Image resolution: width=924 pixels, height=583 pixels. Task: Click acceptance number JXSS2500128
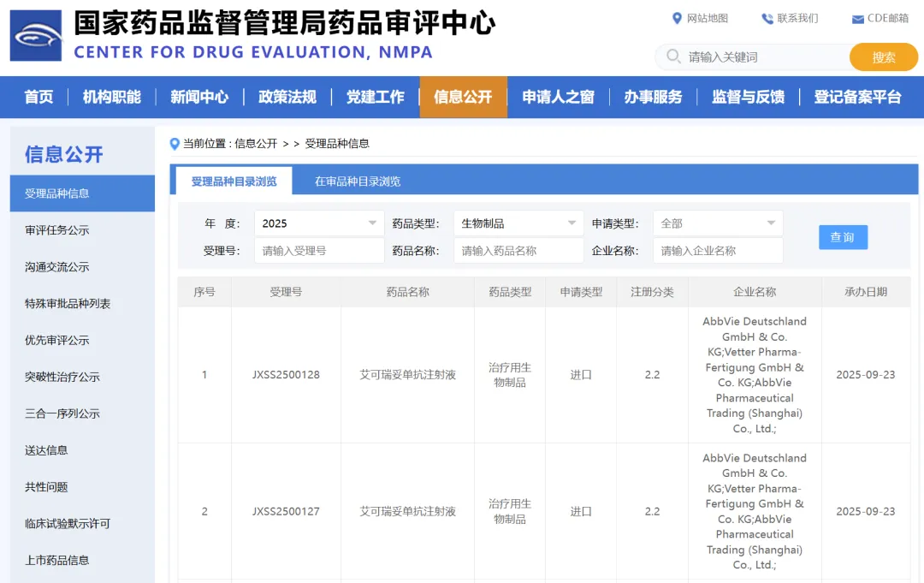pos(286,375)
